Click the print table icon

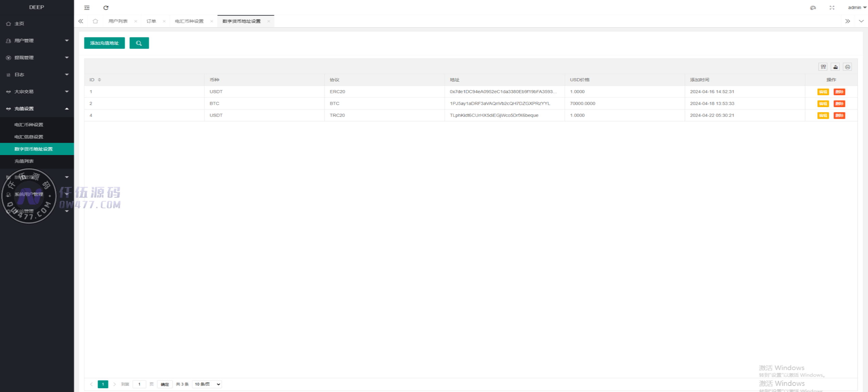pyautogui.click(x=847, y=67)
